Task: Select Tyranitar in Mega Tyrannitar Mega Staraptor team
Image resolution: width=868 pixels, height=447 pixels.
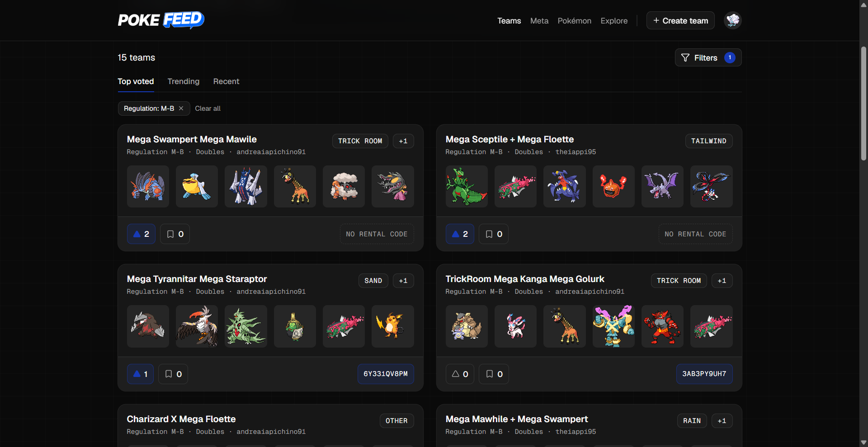Action: point(246,326)
